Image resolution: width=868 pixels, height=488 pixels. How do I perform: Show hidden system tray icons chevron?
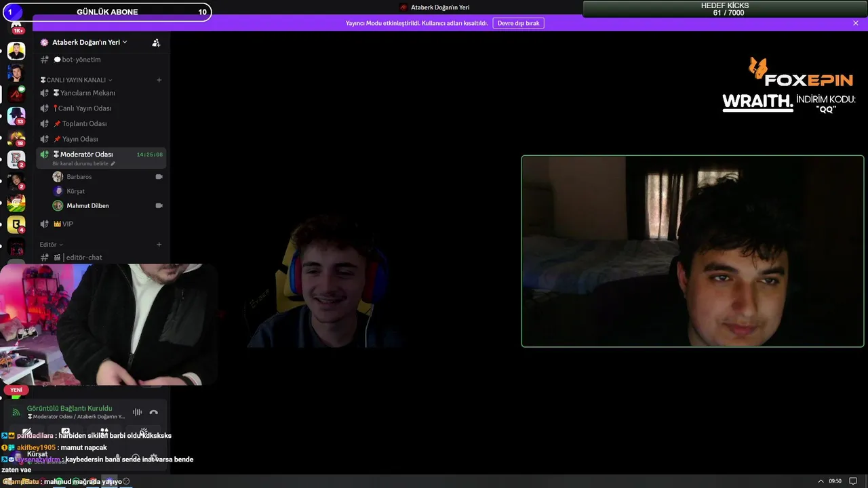[821, 481]
